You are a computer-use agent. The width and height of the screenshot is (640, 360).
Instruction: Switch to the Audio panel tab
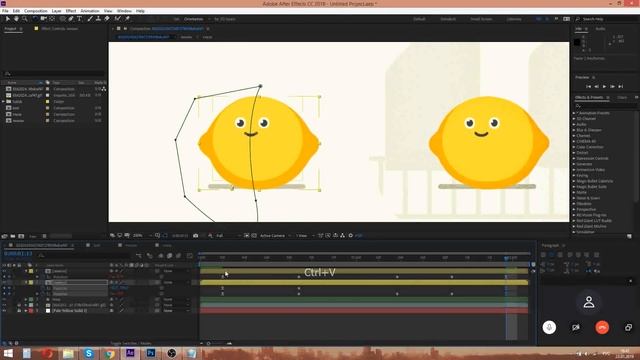coord(600,29)
